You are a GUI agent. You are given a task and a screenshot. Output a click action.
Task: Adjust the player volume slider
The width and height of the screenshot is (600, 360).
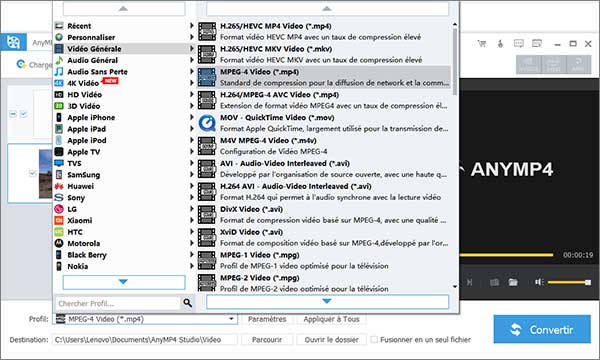coord(569,282)
